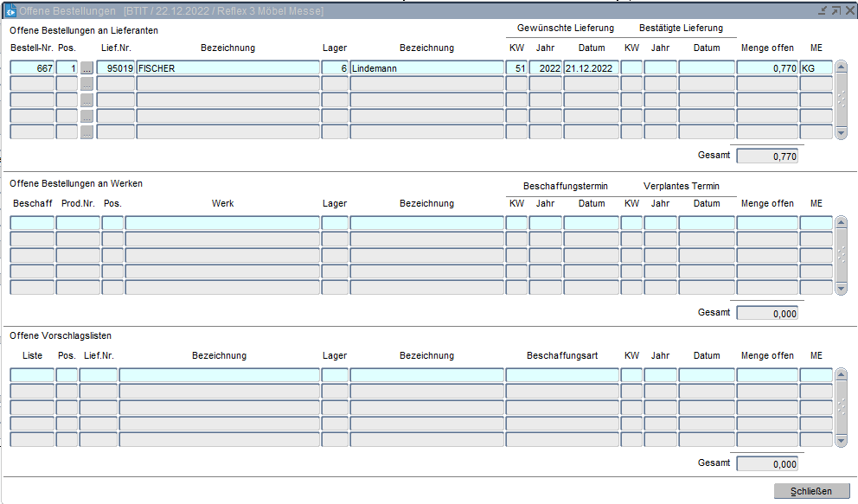The image size is (858, 504).
Task: Select the Bestell-Nr. field showing 667
Action: pos(32,68)
